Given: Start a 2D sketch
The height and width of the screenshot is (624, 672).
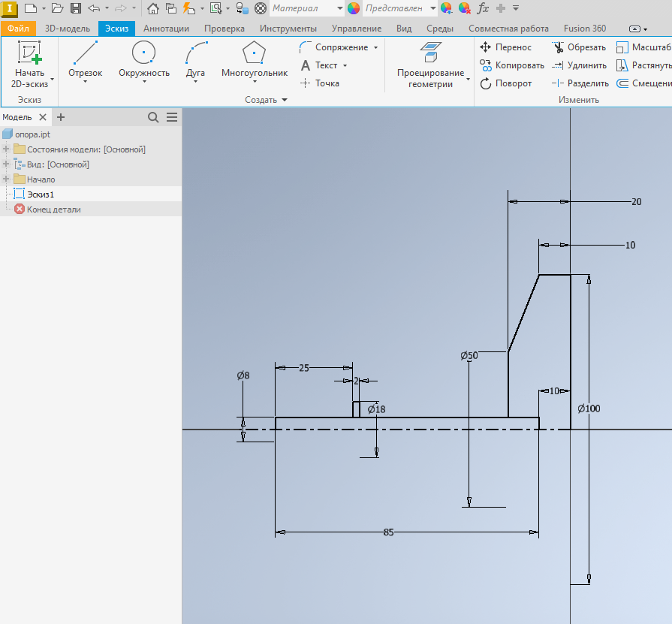Looking at the screenshot, I should click(29, 65).
